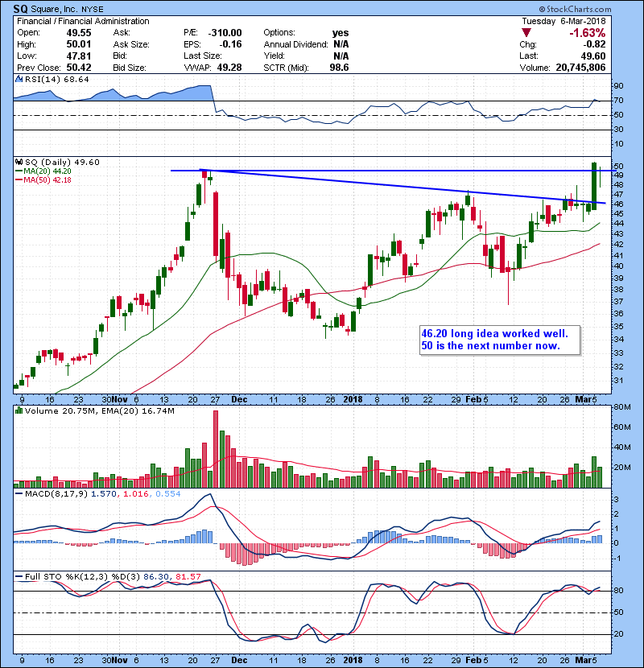Click the Last Size: label
644x668 pixels.
(x=202, y=56)
